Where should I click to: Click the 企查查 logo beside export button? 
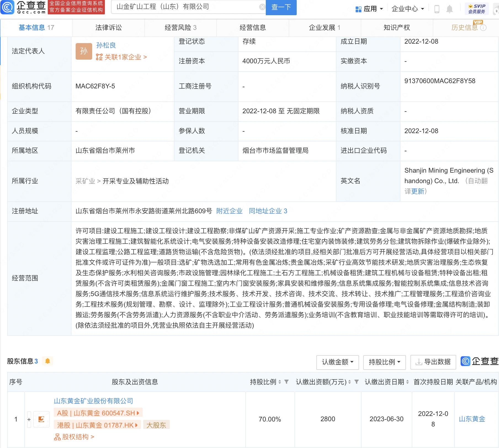(x=479, y=361)
